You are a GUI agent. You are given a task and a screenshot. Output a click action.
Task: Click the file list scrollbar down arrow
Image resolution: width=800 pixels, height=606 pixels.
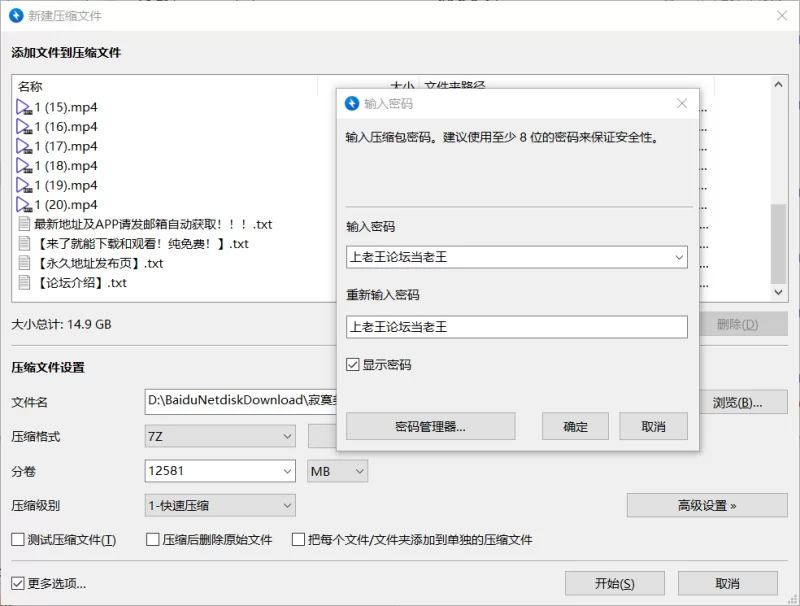click(x=778, y=292)
